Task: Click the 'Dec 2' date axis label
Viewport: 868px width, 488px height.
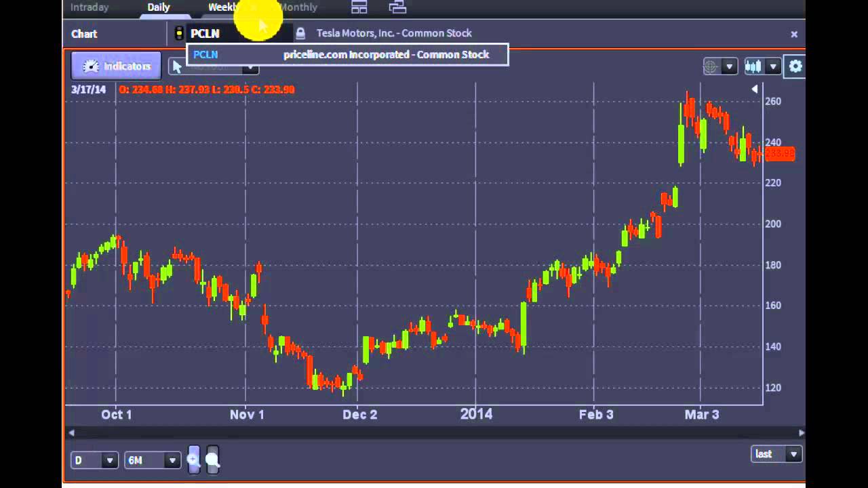Action: tap(359, 414)
